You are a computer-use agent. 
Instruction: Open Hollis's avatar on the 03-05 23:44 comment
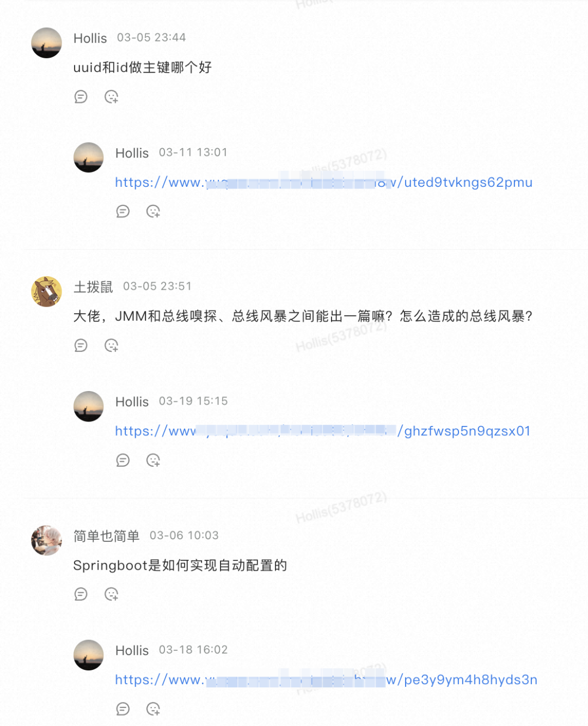tap(46, 43)
